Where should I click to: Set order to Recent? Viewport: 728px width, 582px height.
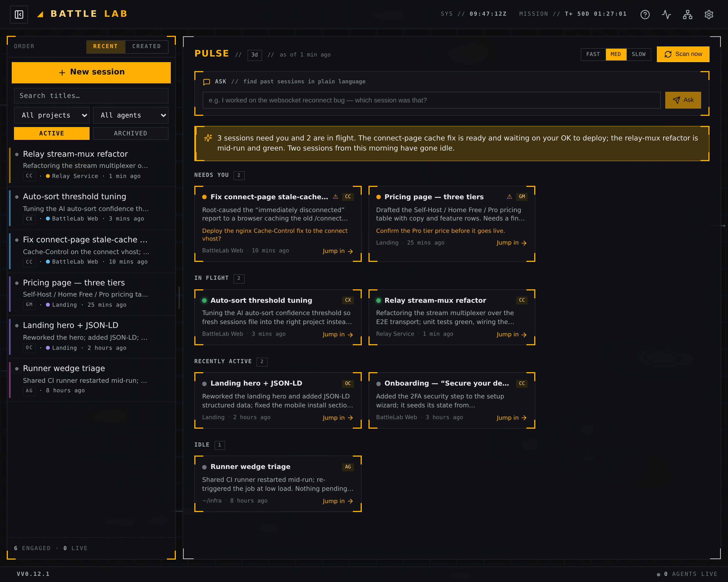click(106, 46)
